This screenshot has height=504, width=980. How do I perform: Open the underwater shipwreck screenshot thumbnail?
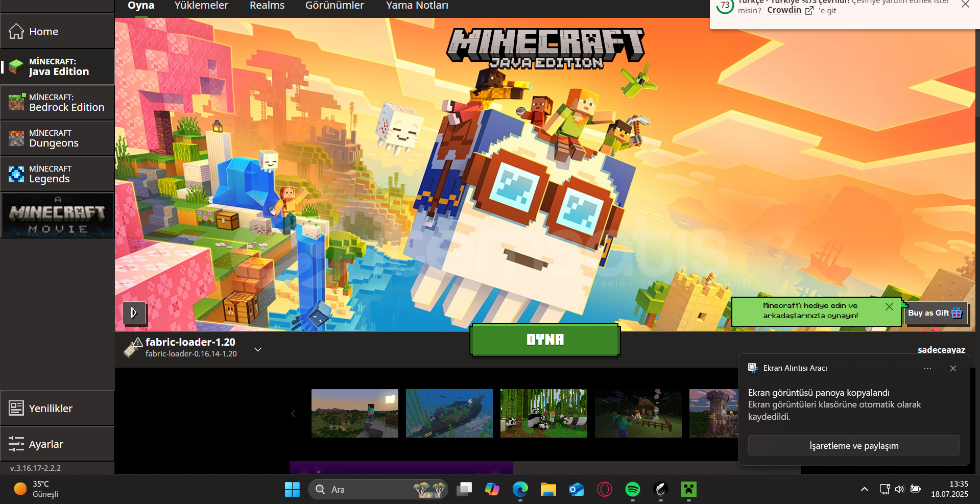449,413
